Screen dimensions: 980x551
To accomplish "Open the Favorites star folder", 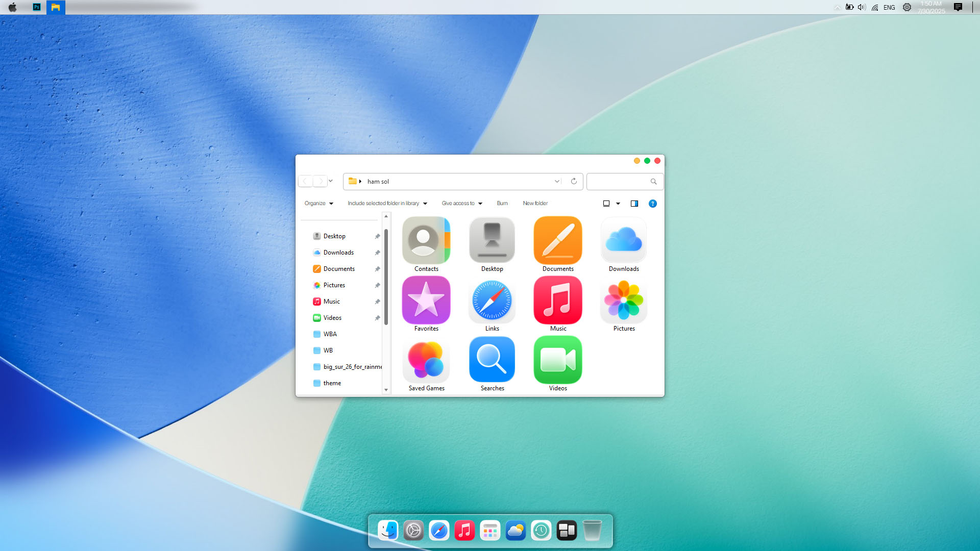I will click(426, 300).
